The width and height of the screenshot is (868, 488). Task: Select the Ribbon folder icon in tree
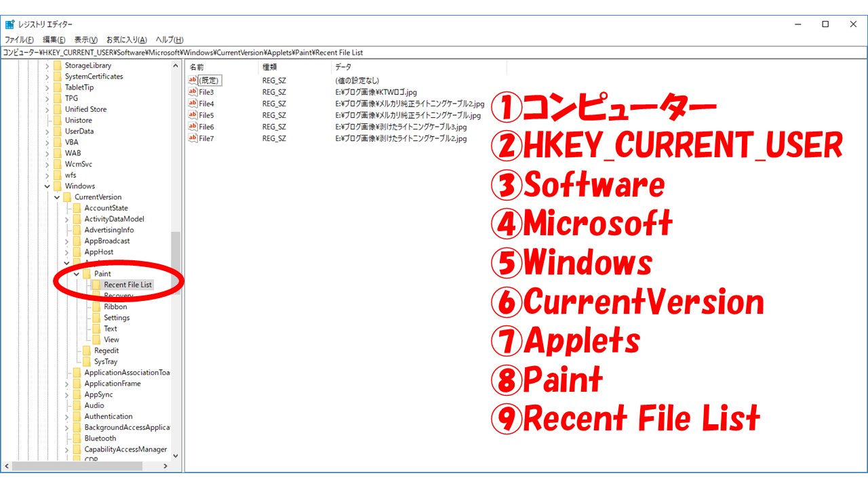[x=96, y=307]
